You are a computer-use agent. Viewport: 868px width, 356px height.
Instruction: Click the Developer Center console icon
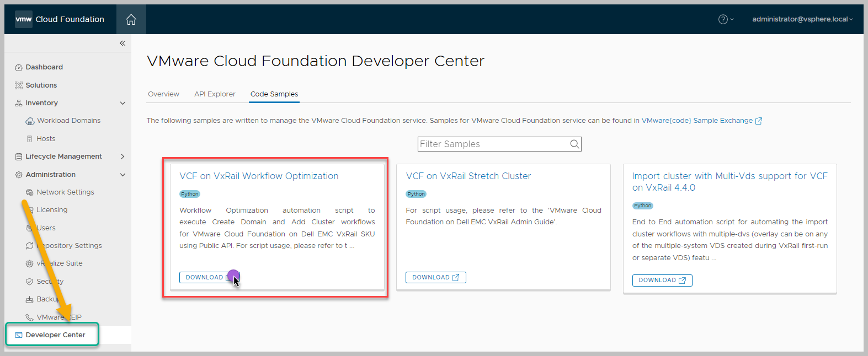click(x=19, y=335)
